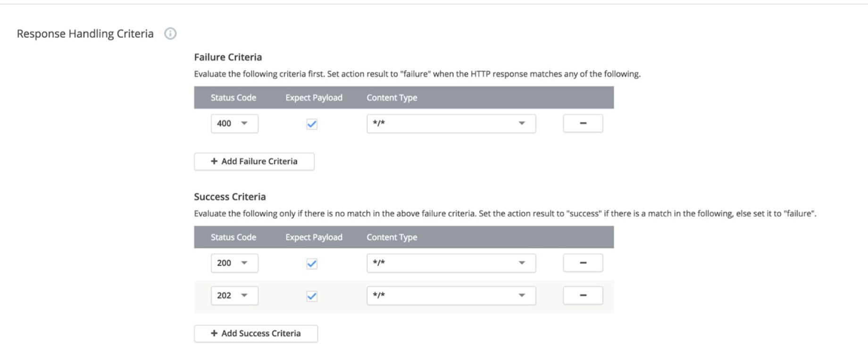
Task: Remove the 202 success criteria row
Action: pyautogui.click(x=583, y=296)
